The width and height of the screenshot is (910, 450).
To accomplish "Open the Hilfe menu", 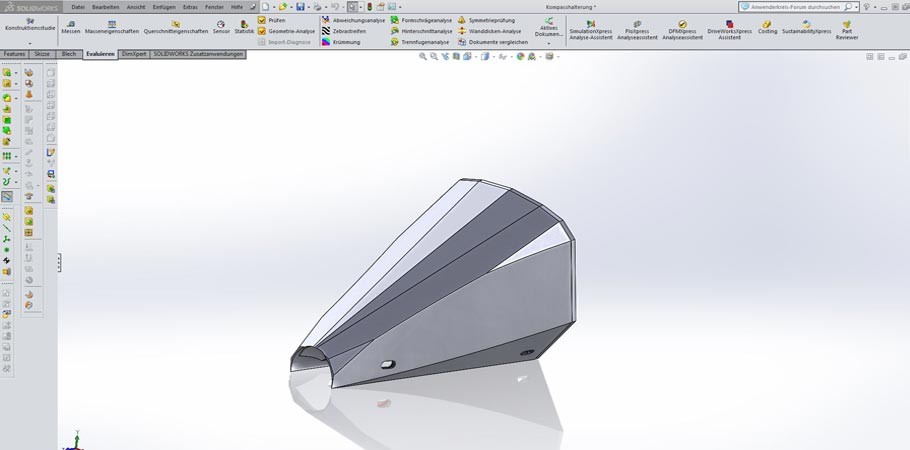I will click(x=237, y=7).
